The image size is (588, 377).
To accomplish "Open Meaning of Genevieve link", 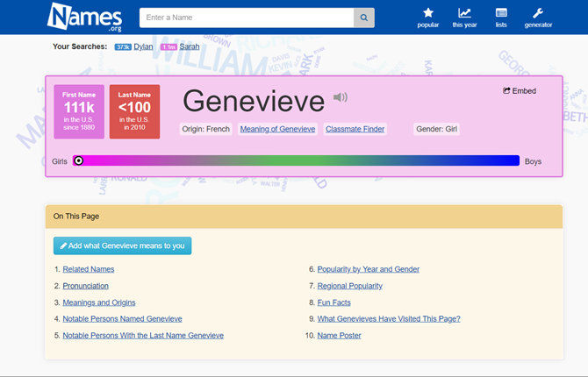I will (x=277, y=129).
